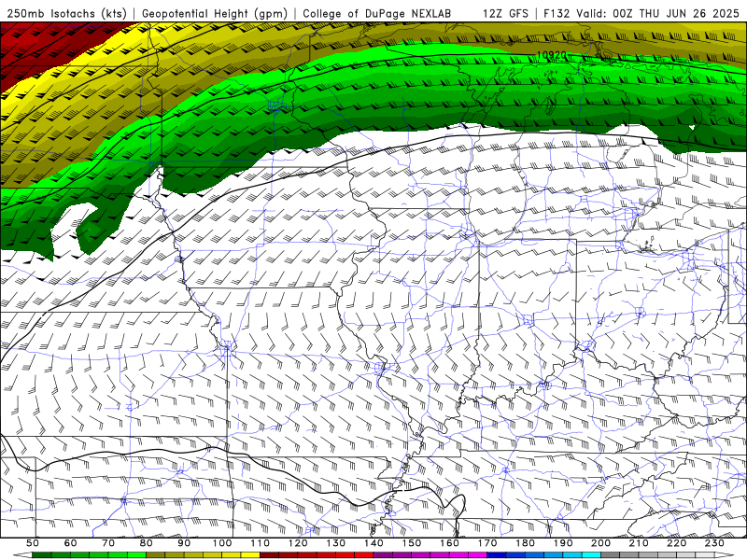Click the '120' value on color scale
The height and width of the screenshot is (560, 747).
coord(298,543)
